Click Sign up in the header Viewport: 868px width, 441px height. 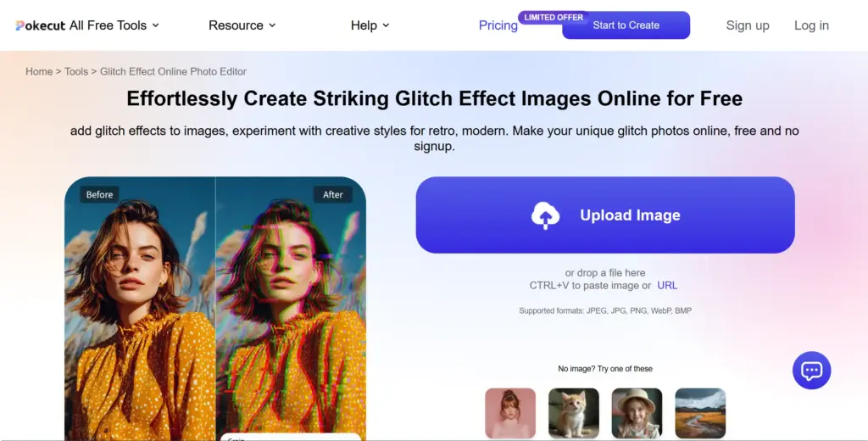[x=748, y=25]
